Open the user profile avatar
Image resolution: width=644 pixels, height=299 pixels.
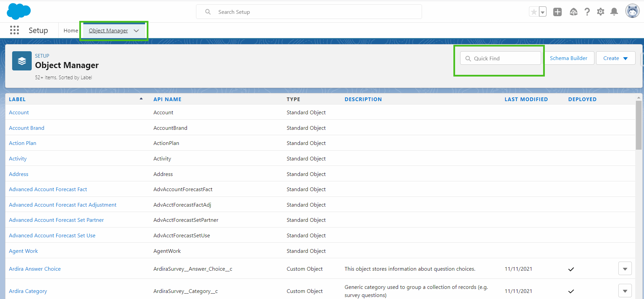(632, 11)
